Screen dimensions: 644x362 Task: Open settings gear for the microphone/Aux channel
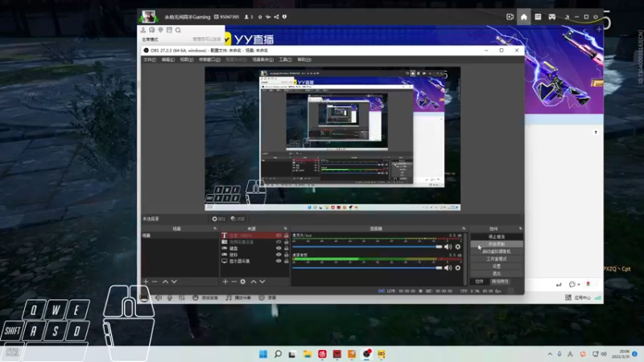(x=458, y=247)
